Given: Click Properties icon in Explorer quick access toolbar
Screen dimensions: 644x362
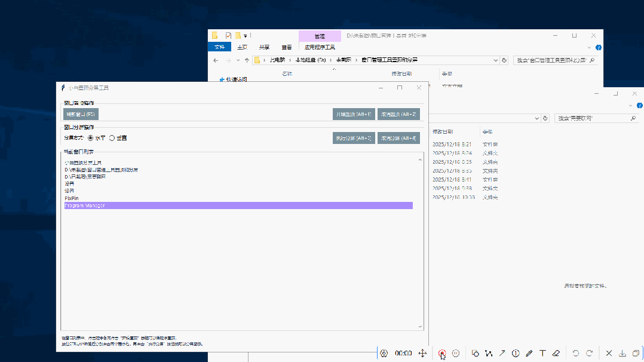Looking at the screenshot, I should 228,36.
